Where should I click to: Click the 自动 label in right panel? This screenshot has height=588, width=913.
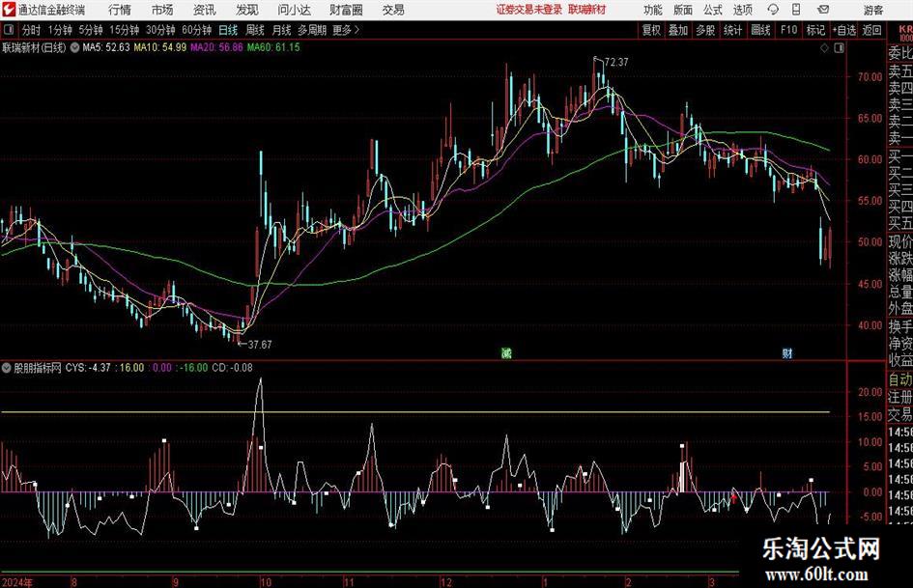(x=900, y=379)
